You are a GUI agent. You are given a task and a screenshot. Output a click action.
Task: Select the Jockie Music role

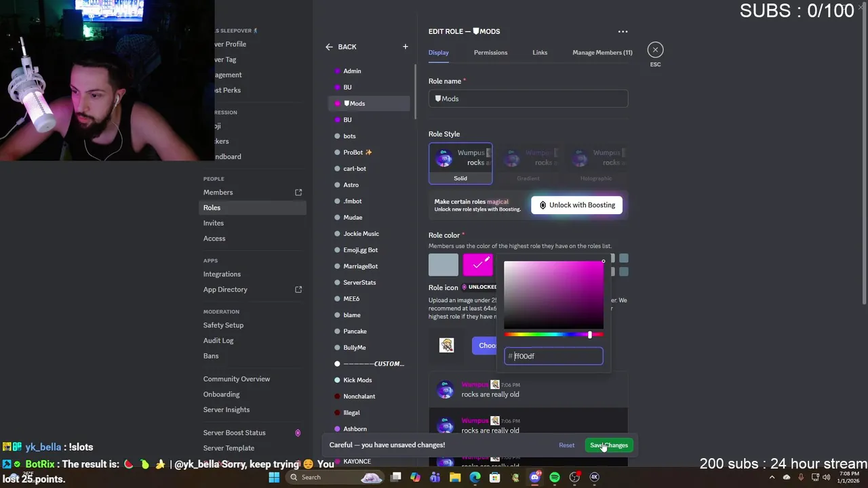tap(370, 234)
